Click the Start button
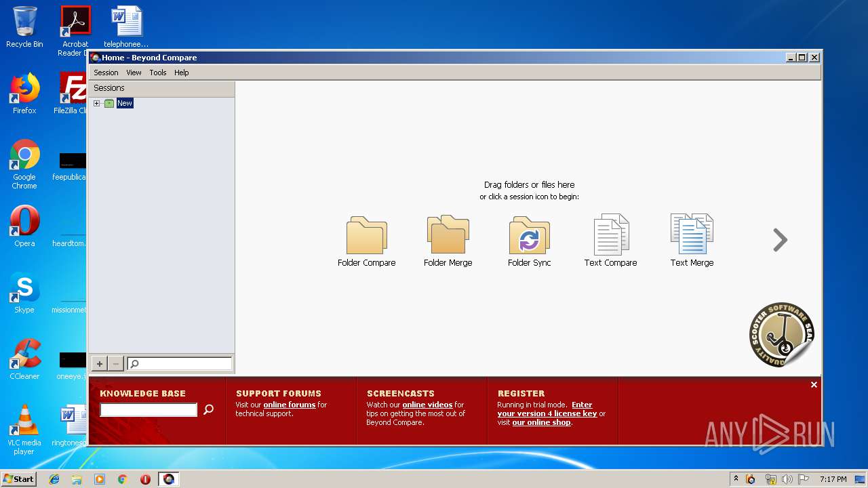The width and height of the screenshot is (868, 488). click(18, 479)
